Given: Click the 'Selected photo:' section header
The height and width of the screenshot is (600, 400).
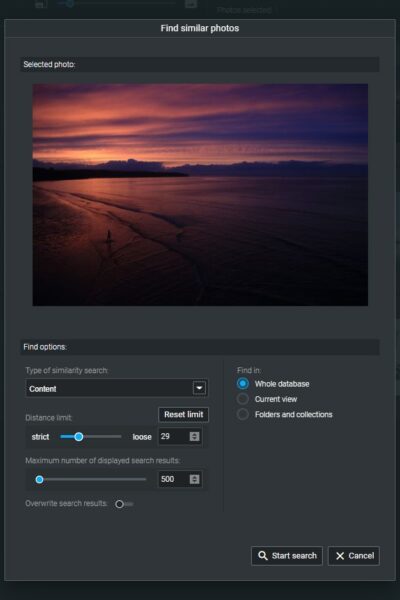Looking at the screenshot, I should pos(200,64).
